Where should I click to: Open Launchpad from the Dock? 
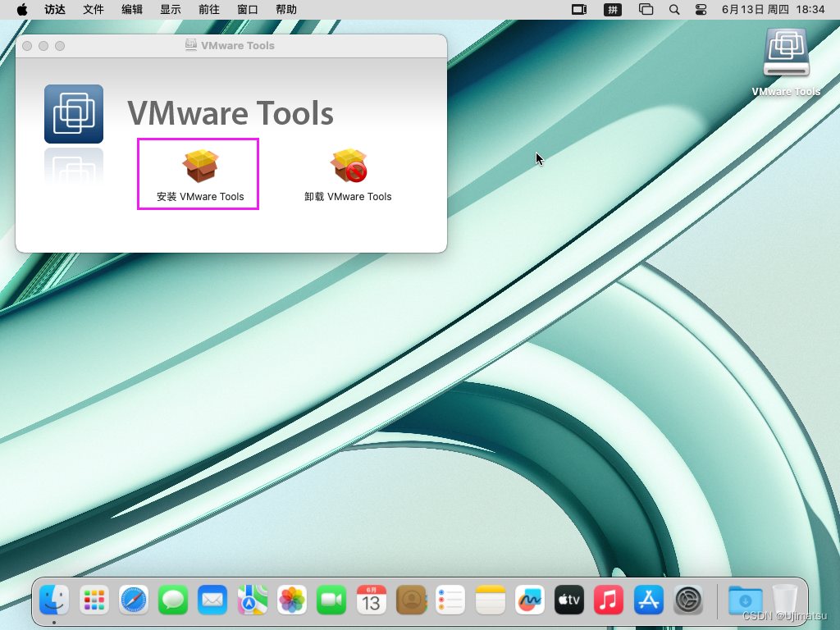(94, 599)
